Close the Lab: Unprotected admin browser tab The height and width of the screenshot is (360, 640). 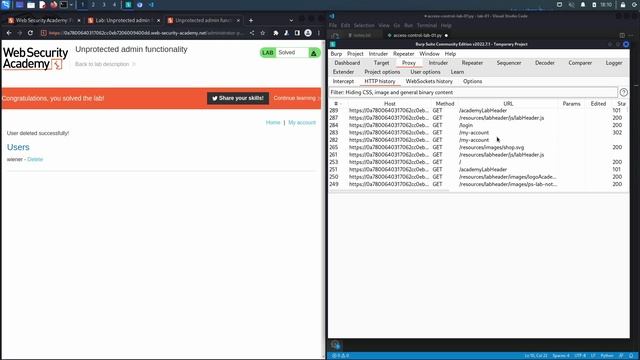tap(158, 20)
